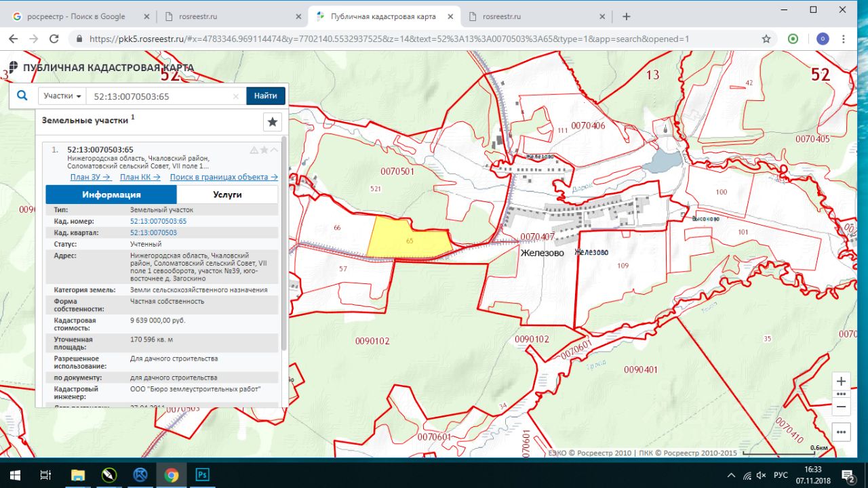Select the cadastral value 9 639 000,00 руб.

pyautogui.click(x=157, y=320)
